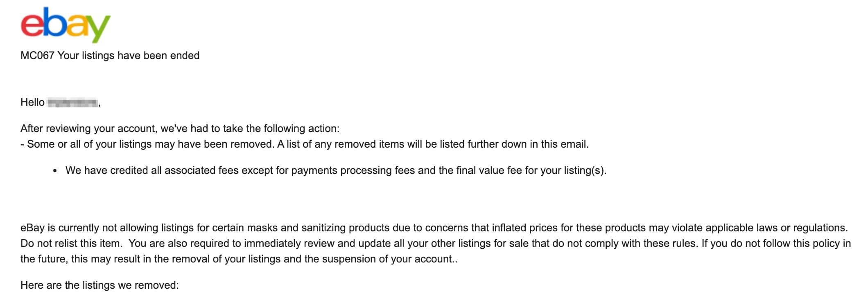Click the 'MC067 Your listings have been ended' heading
Image resolution: width=868 pixels, height=292 pixels.
(110, 55)
